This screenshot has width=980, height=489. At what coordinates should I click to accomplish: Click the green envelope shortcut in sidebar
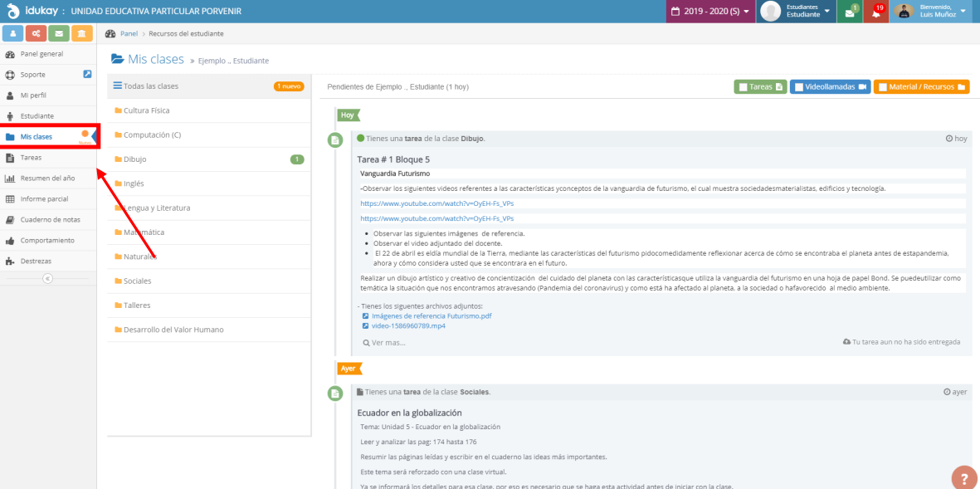(x=58, y=33)
